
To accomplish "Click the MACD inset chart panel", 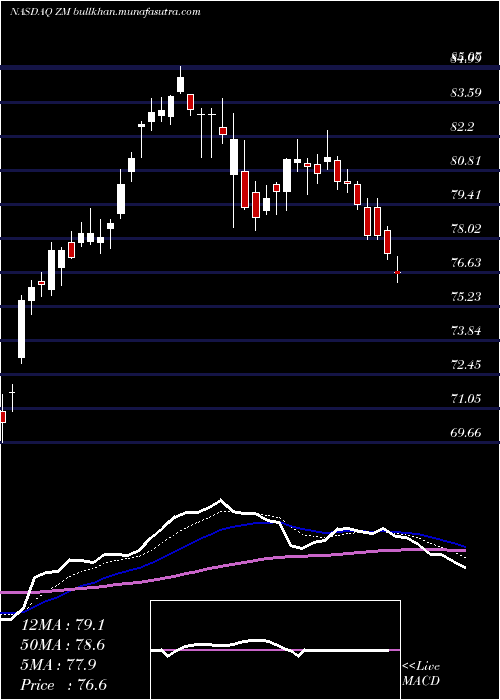I will tap(275, 650).
